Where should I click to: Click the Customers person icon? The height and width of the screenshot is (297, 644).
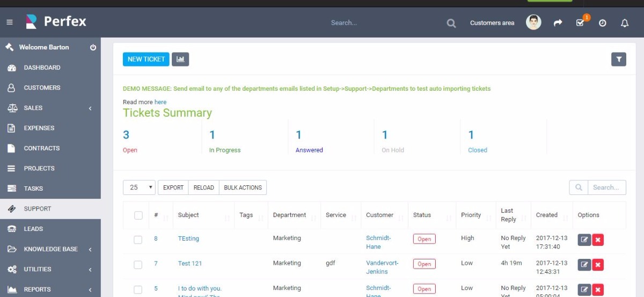pyautogui.click(x=11, y=88)
